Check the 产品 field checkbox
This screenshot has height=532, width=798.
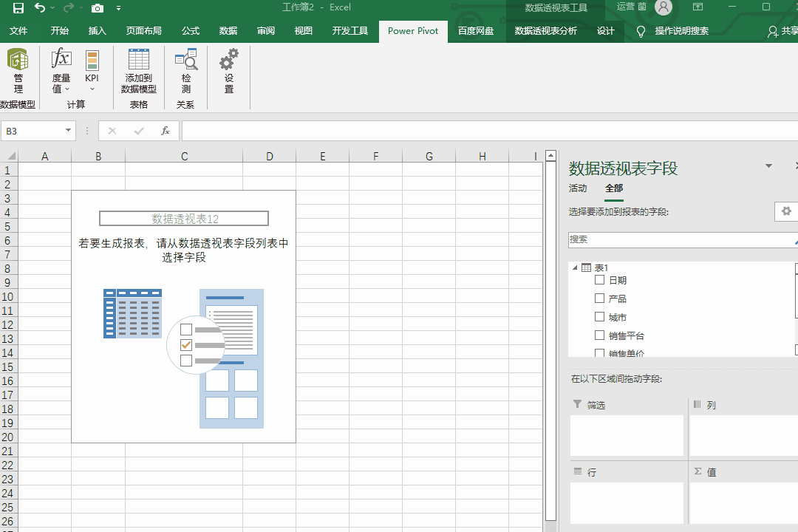[599, 299]
